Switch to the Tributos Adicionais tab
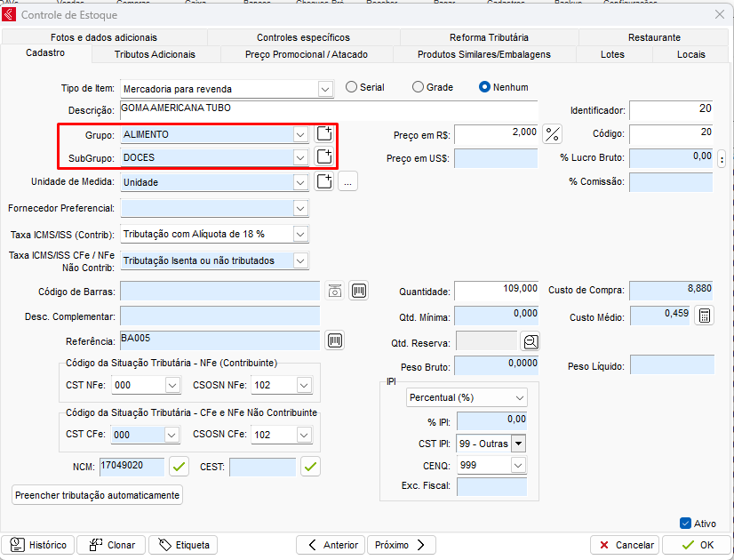Viewport: 734px width, 560px height. click(x=155, y=54)
